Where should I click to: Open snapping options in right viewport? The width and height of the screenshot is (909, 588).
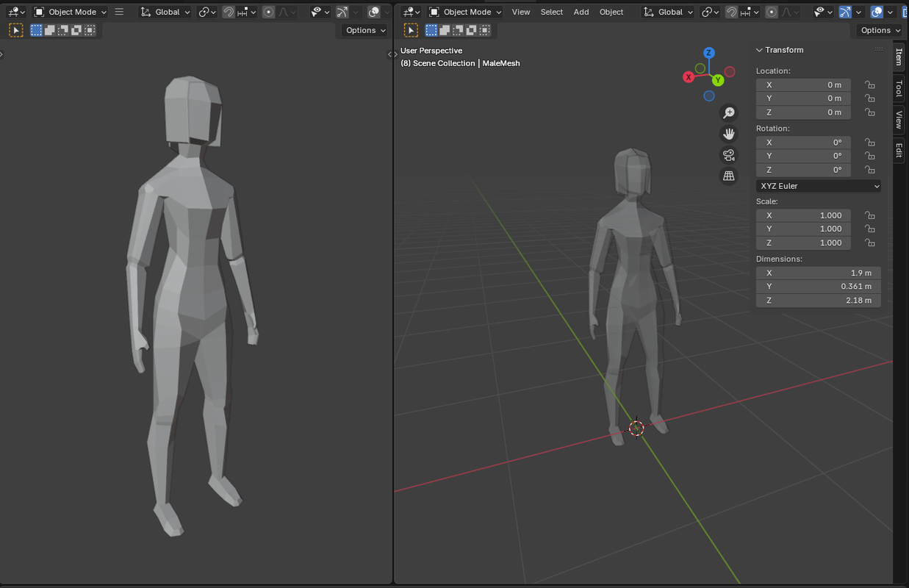[x=750, y=12]
